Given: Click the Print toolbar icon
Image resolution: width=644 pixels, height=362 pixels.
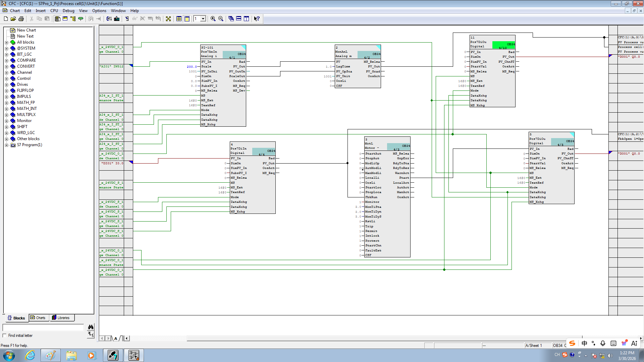Looking at the screenshot, I should tap(21, 19).
